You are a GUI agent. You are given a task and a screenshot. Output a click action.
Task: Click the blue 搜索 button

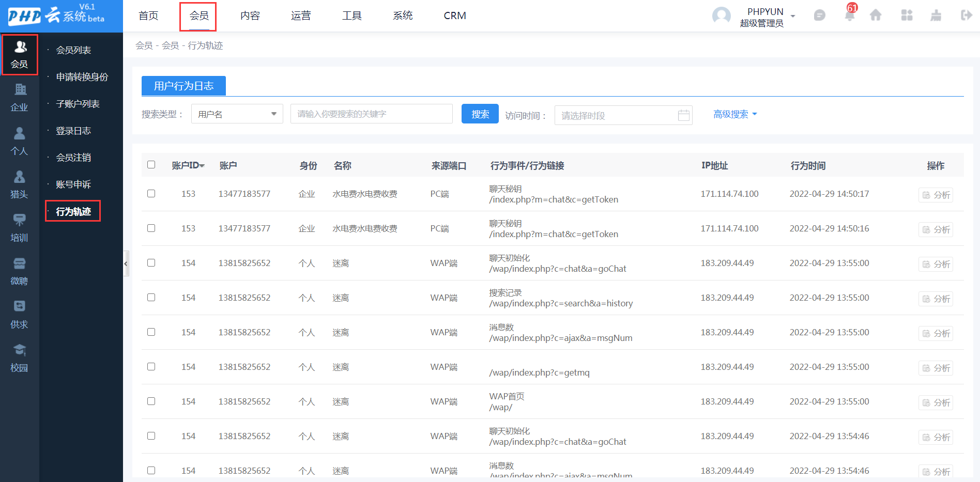coord(480,114)
